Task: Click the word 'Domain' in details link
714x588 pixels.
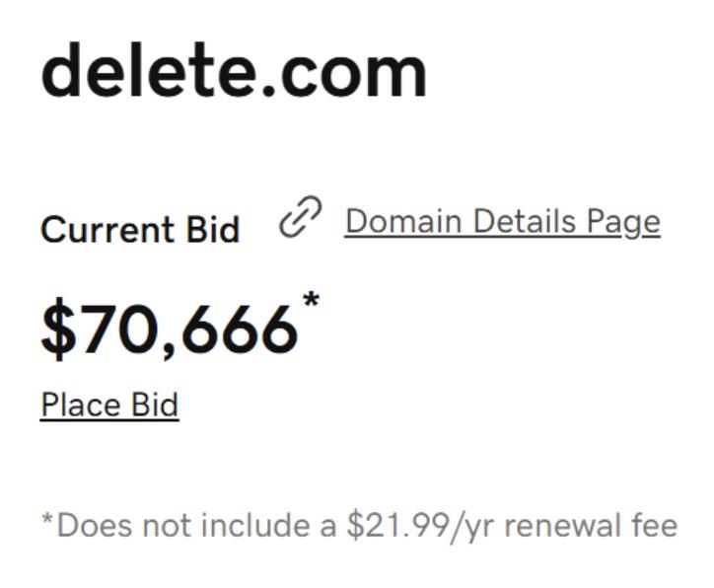Action: 403,221
